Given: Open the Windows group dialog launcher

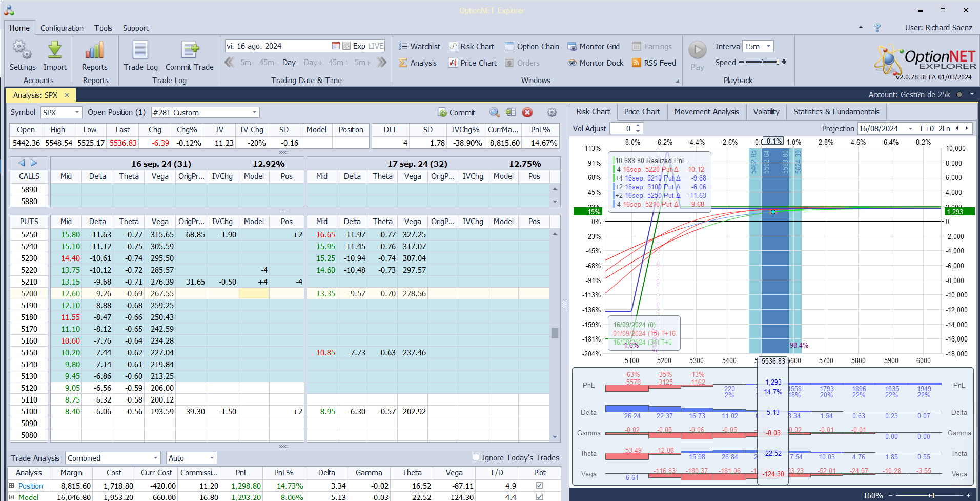Looking at the screenshot, I should click(677, 81).
